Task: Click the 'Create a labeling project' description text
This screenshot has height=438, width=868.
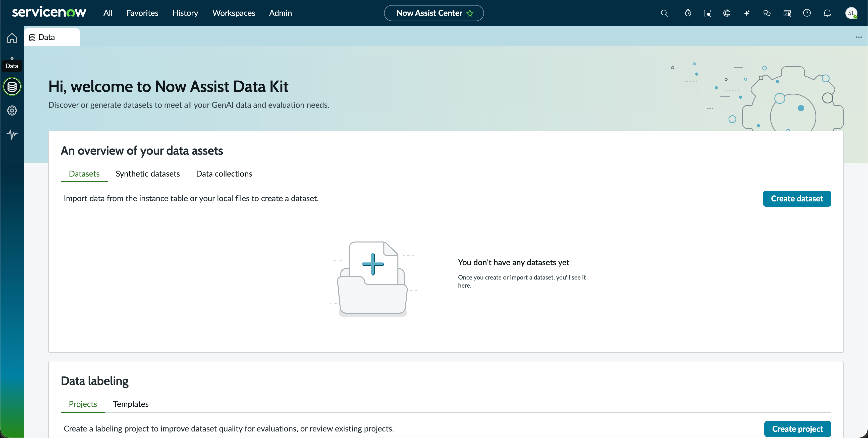Action: tap(229, 428)
